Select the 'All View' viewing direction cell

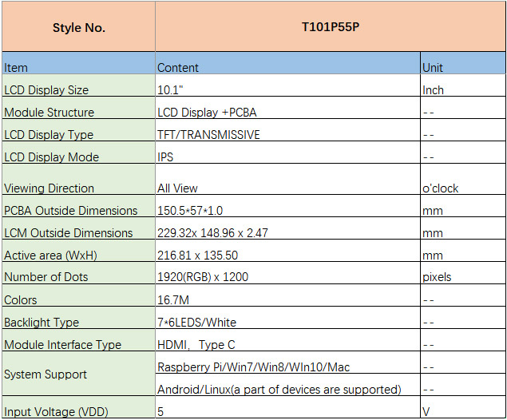coord(177,188)
